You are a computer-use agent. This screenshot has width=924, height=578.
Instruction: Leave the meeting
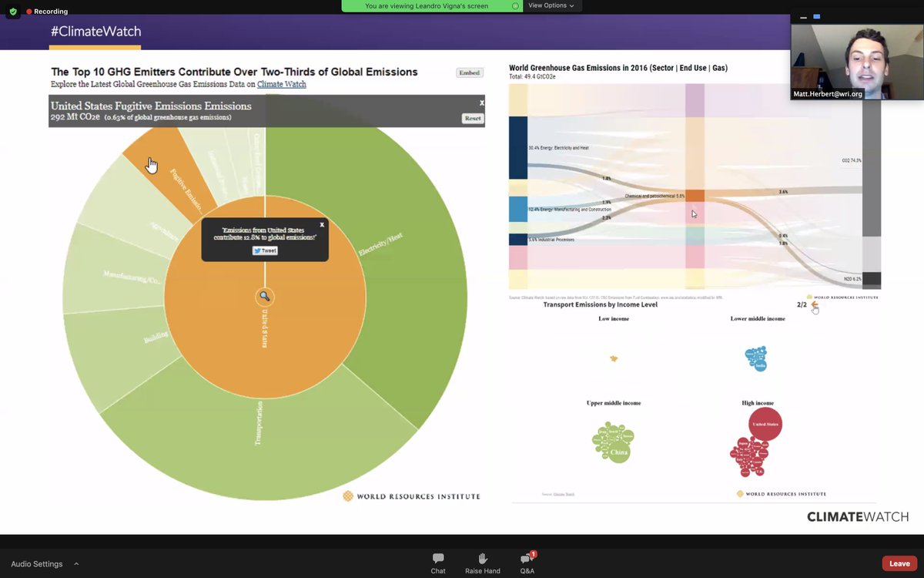899,563
